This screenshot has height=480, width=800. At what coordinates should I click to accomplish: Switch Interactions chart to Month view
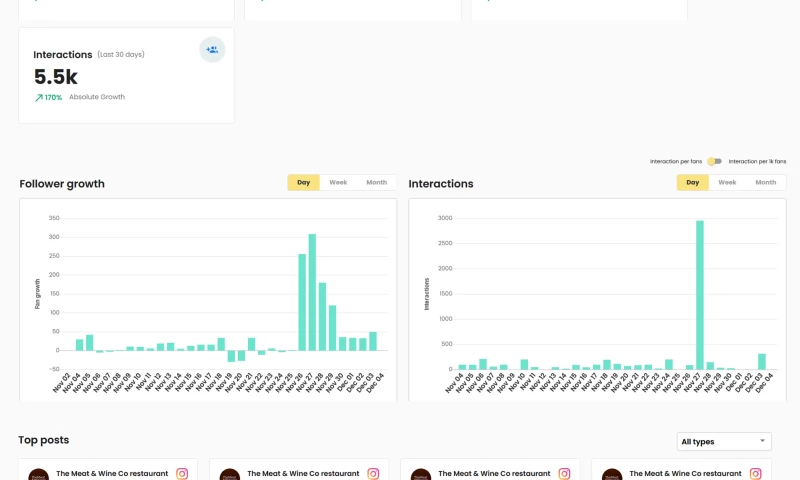[x=765, y=182]
